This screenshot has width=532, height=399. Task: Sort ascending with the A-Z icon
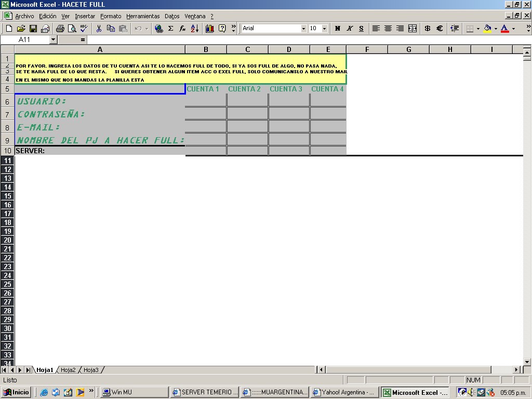tap(195, 29)
